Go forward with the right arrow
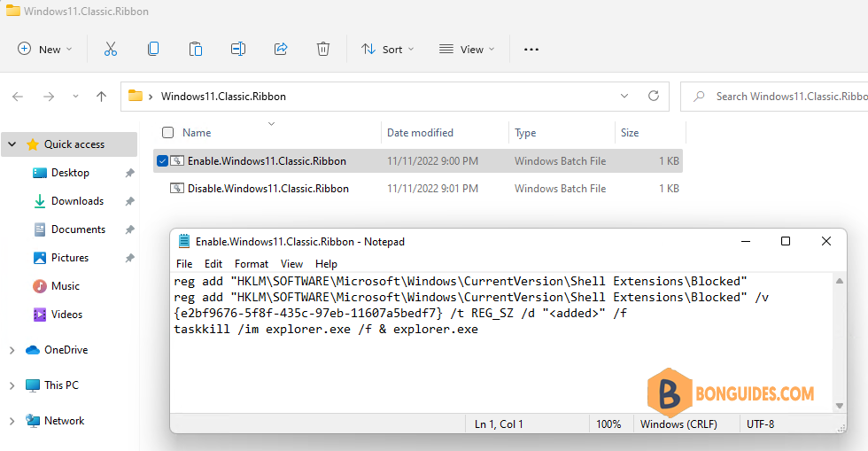This screenshot has width=868, height=451. pos(49,97)
